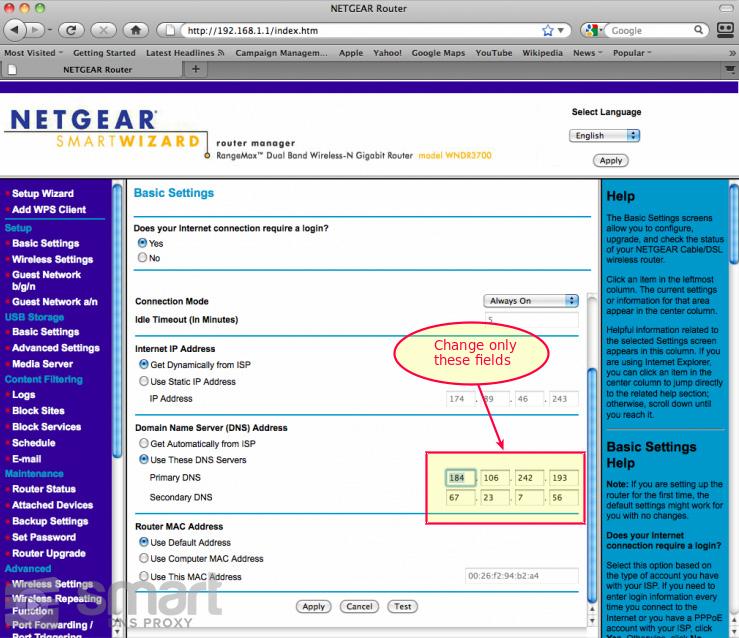Open Media Server link
Screen dimensions: 739x638
pyautogui.click(x=42, y=364)
